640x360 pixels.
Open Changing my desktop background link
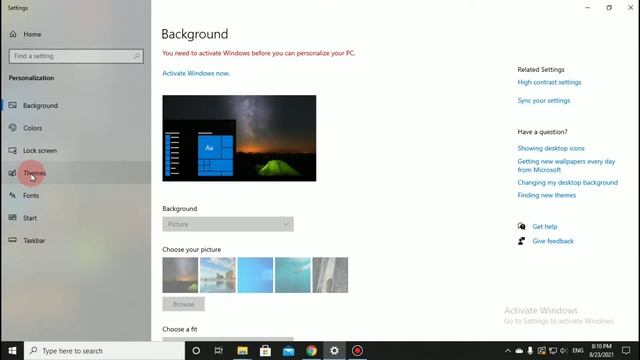[567, 182]
